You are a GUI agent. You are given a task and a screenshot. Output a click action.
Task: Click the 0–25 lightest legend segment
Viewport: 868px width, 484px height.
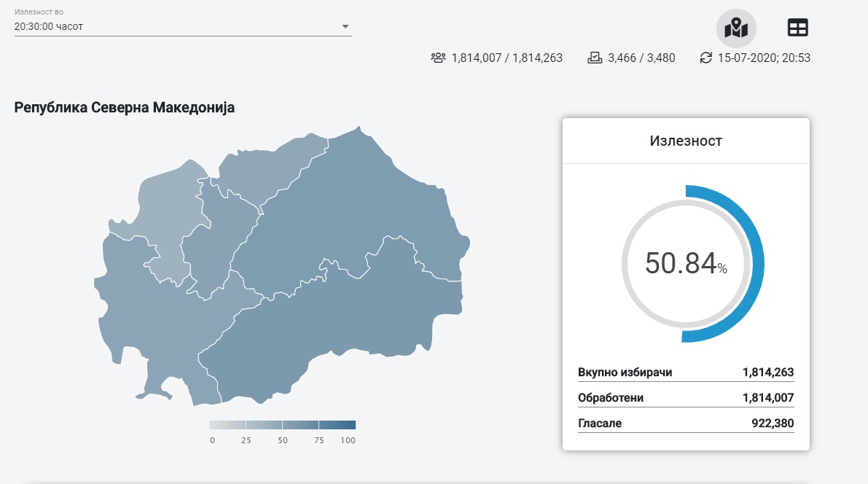point(227,425)
